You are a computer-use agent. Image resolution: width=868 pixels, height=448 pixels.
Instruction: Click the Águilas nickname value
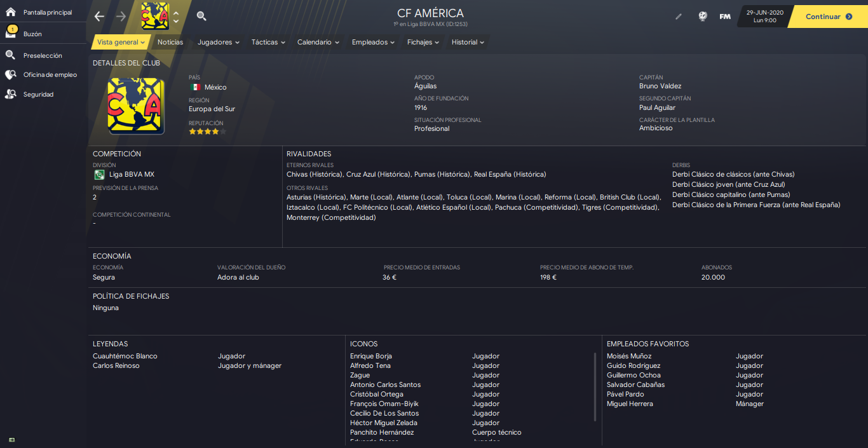point(426,86)
